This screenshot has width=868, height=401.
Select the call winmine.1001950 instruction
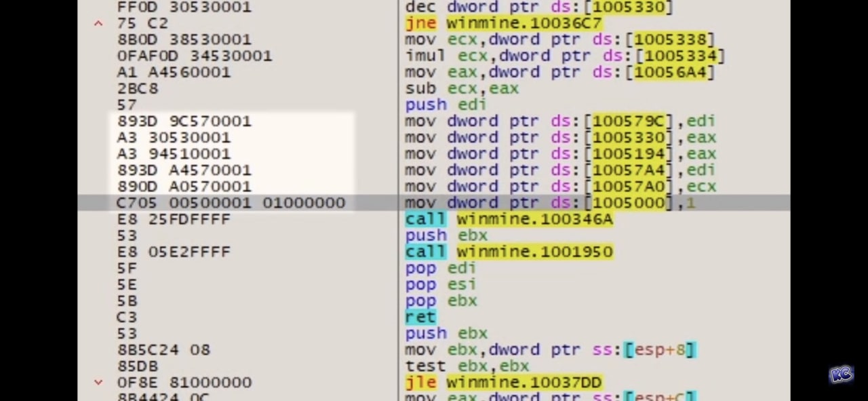coord(509,251)
